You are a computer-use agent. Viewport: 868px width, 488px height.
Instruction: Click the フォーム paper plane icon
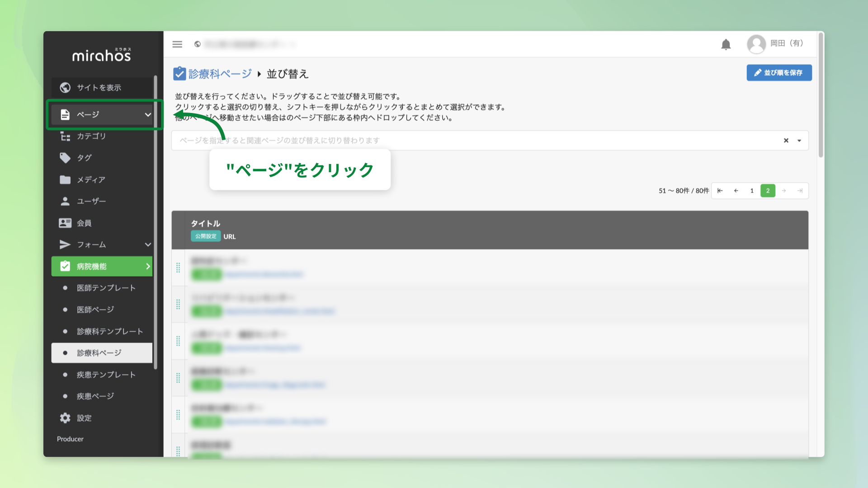pos(65,244)
